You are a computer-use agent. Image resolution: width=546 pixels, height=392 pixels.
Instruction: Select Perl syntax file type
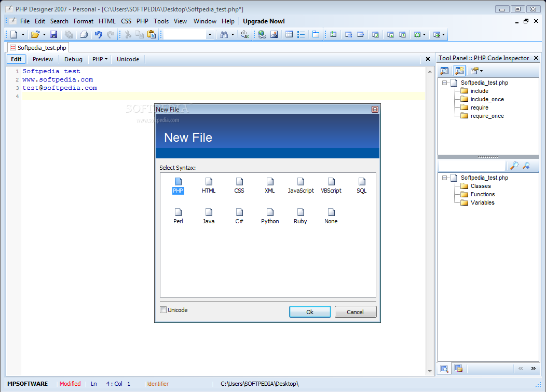pyautogui.click(x=178, y=217)
